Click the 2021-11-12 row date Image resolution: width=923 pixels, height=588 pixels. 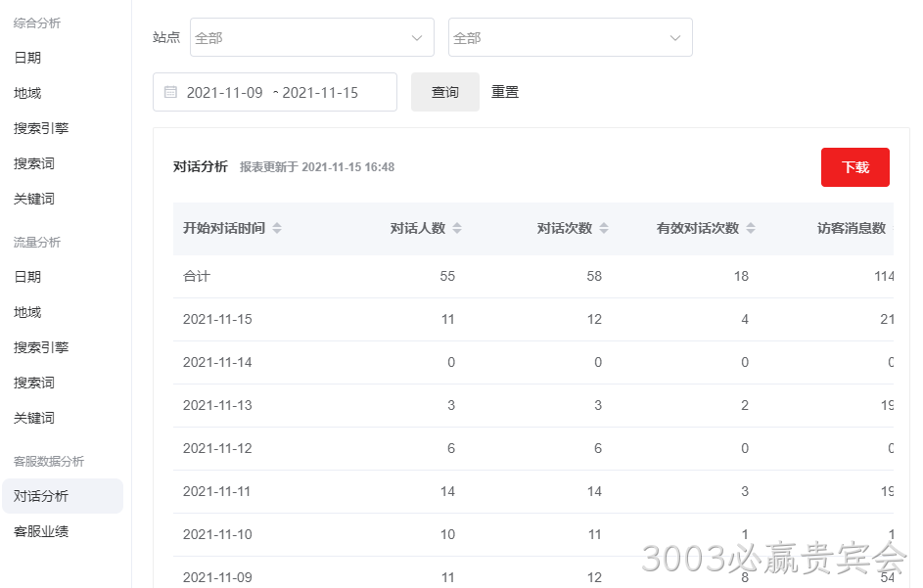tap(217, 448)
